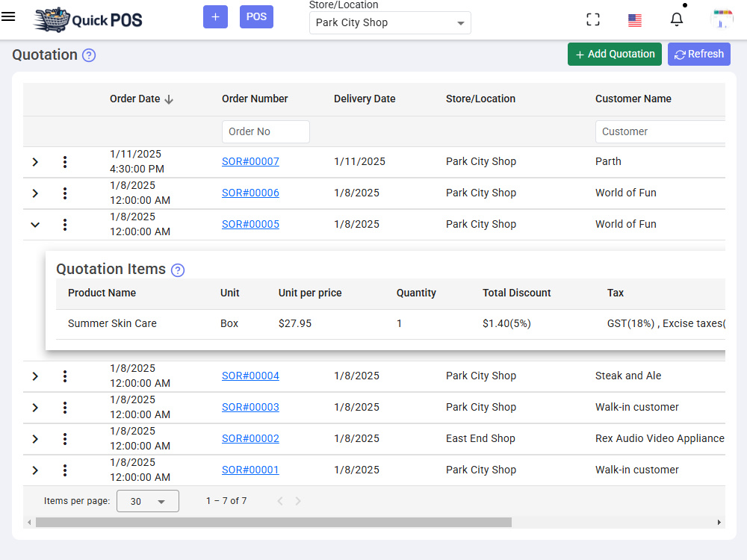This screenshot has width=747, height=560.
Task: Open quotation link SOR#00004
Action: tap(250, 376)
